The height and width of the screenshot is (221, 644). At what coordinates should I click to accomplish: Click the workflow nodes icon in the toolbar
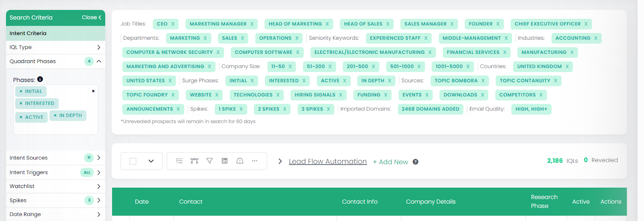pyautogui.click(x=194, y=161)
